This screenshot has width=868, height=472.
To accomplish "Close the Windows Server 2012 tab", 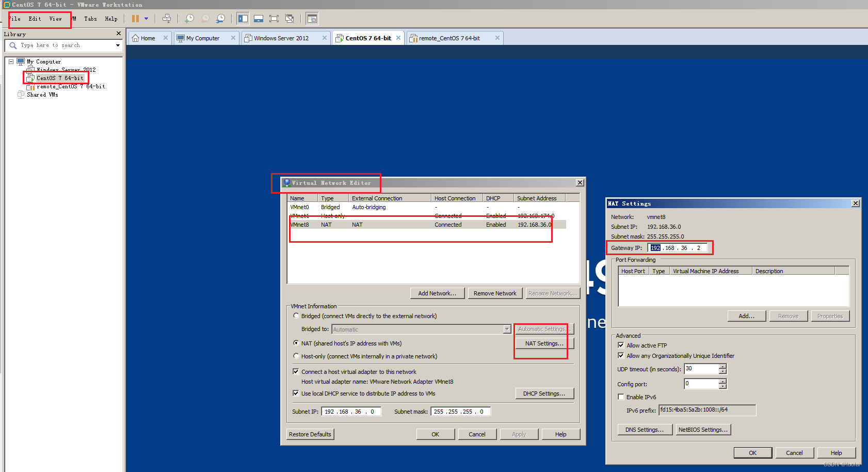I will pyautogui.click(x=325, y=38).
